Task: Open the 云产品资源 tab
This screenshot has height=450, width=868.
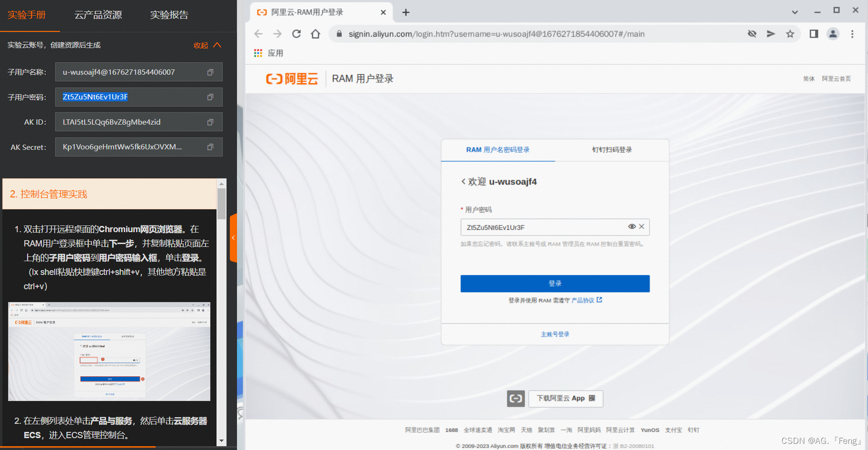Action: pos(98,15)
